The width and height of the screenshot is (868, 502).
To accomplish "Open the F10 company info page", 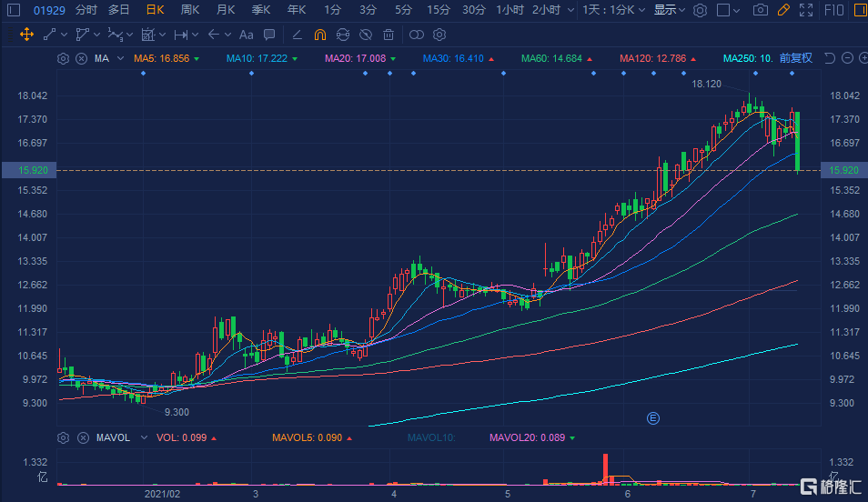I will (x=833, y=10).
